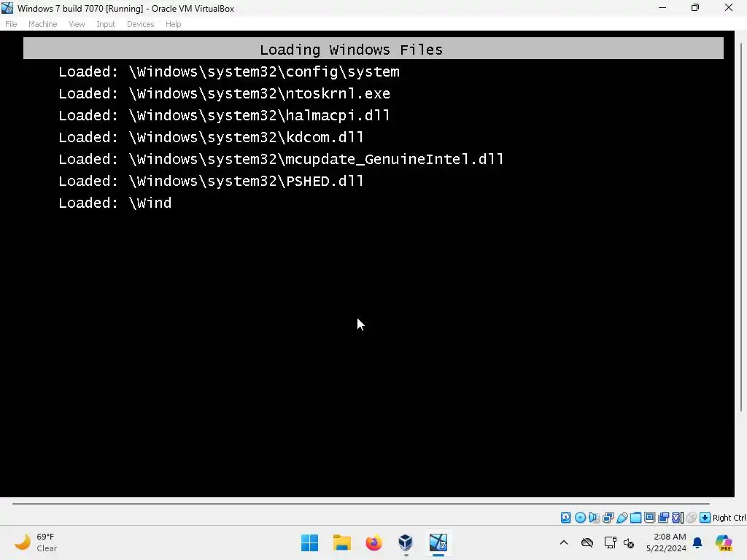Click the running Windows 7 VM taskbar icon

coord(438,542)
